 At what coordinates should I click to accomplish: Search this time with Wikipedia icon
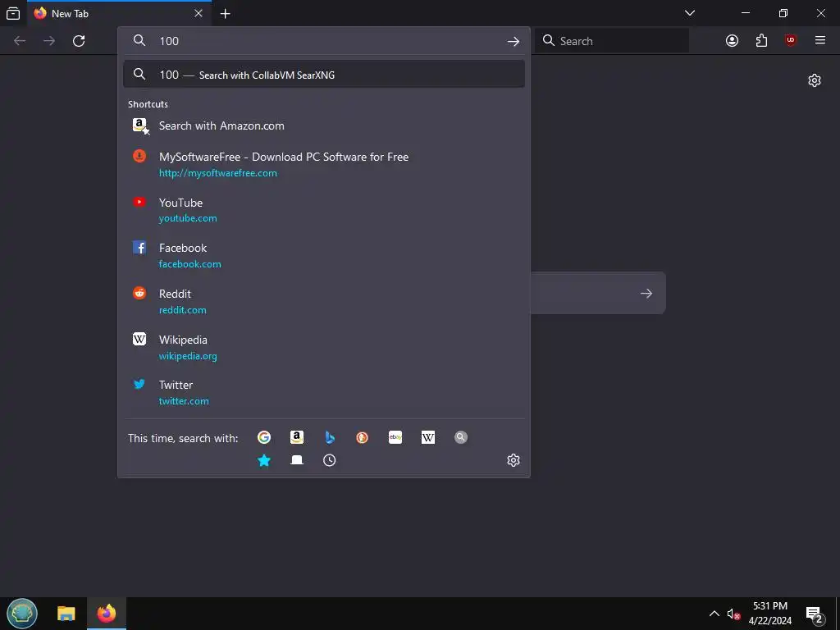[x=428, y=438]
